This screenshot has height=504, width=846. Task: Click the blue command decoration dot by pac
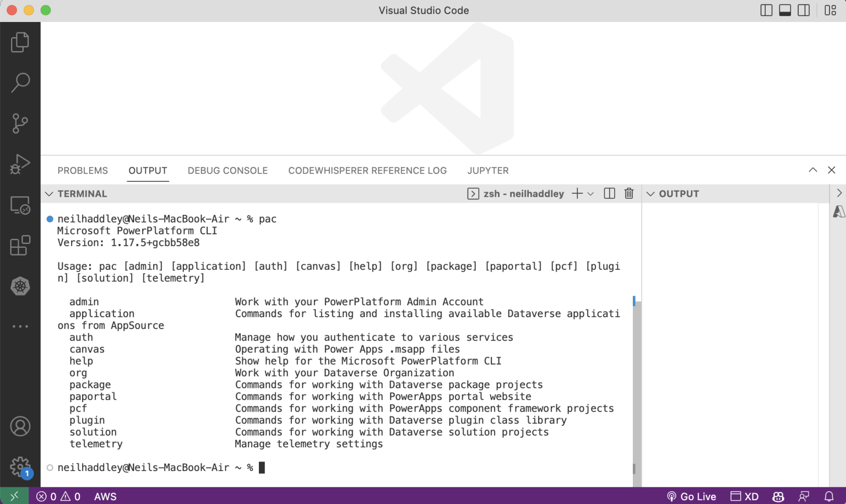(50, 219)
